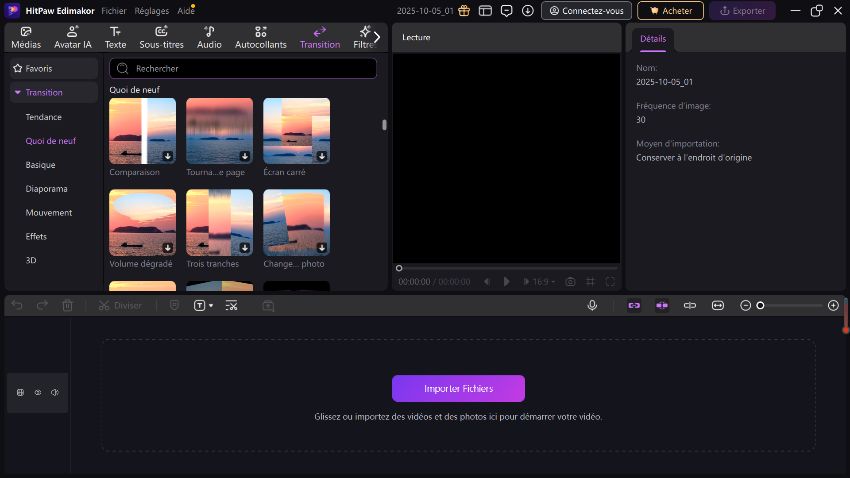The width and height of the screenshot is (850, 478).
Task: Click the Acheter button
Action: coord(670,10)
